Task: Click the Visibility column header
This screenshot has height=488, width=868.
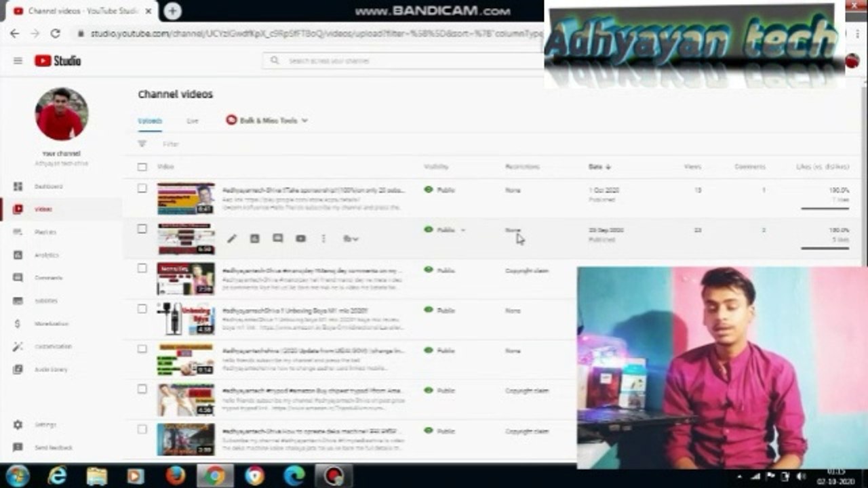Action: tap(436, 167)
